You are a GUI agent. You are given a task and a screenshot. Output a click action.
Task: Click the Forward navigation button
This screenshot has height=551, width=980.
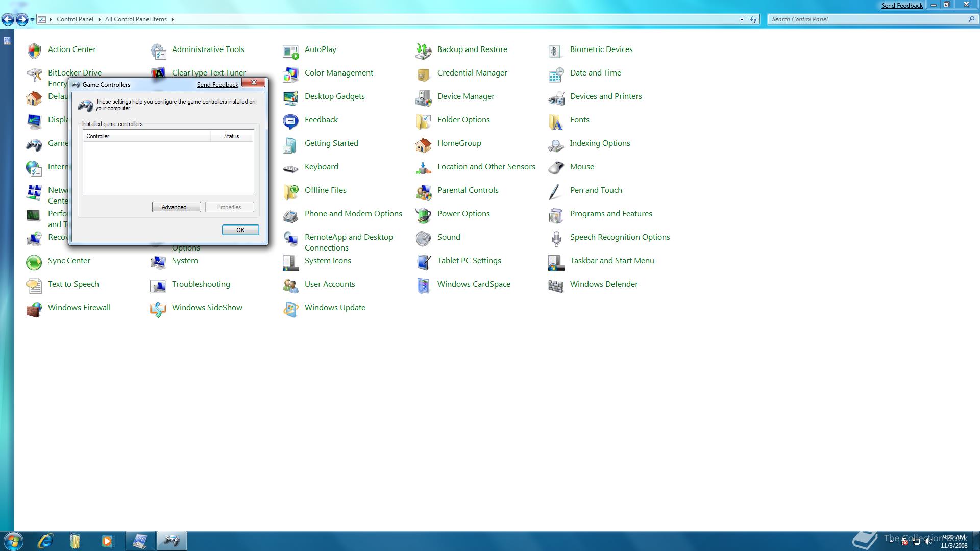click(22, 19)
